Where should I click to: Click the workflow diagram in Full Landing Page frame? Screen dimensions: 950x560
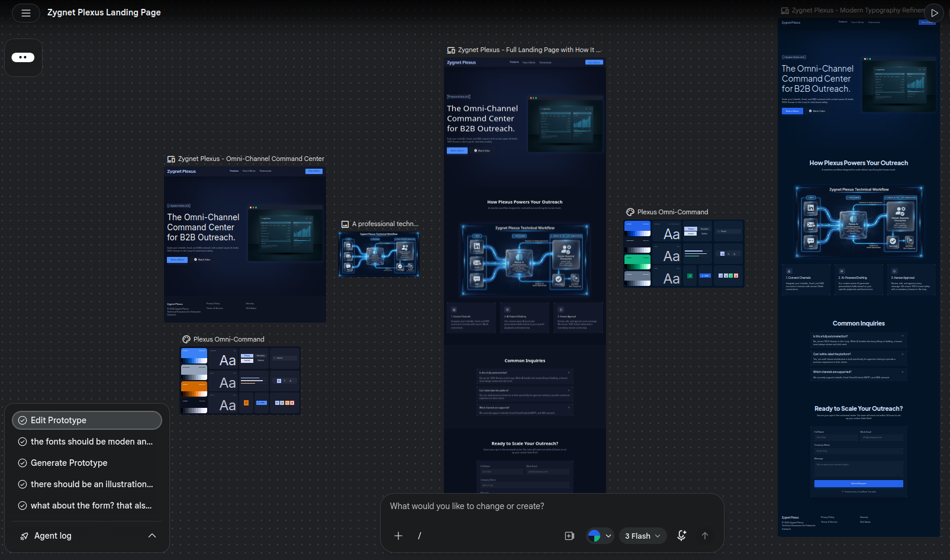(x=525, y=259)
